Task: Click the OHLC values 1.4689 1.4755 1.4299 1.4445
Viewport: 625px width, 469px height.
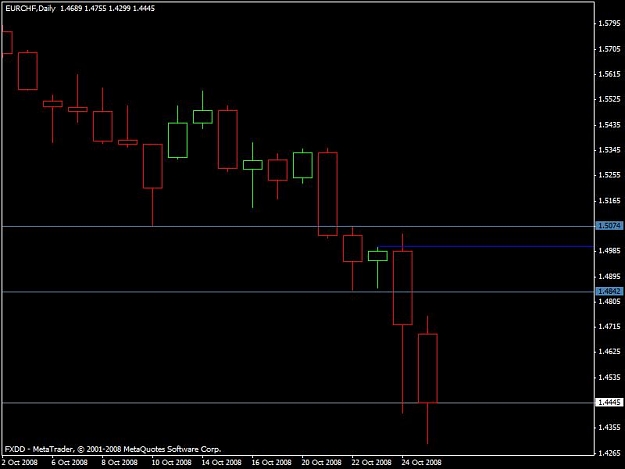Action: [x=107, y=8]
